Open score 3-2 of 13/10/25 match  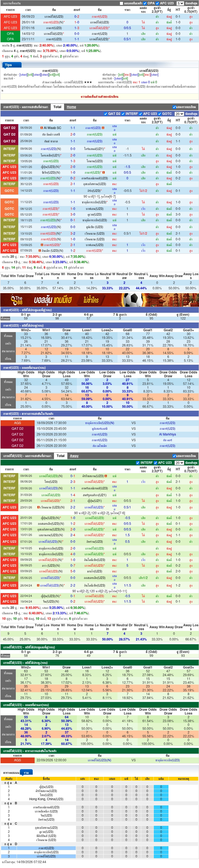click(x=73, y=234)
